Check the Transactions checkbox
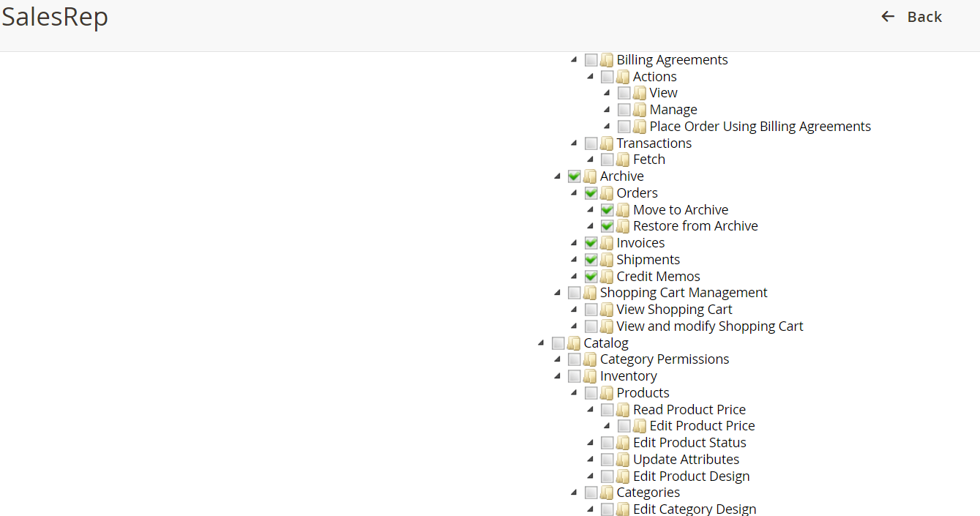 pos(591,143)
